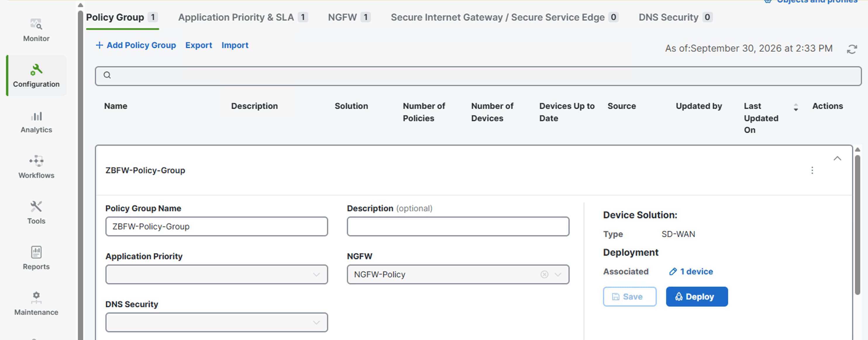The height and width of the screenshot is (340, 868).
Task: Click the search magnifier icon
Action: (x=107, y=75)
